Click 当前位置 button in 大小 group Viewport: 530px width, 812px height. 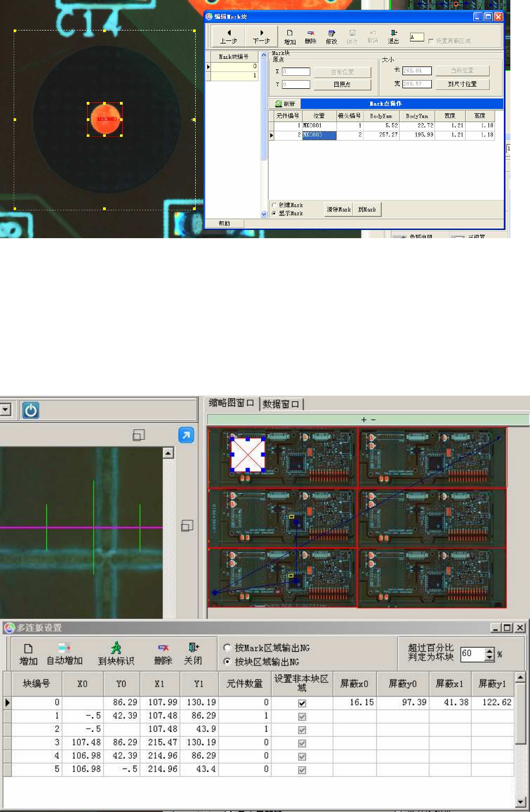click(462, 71)
